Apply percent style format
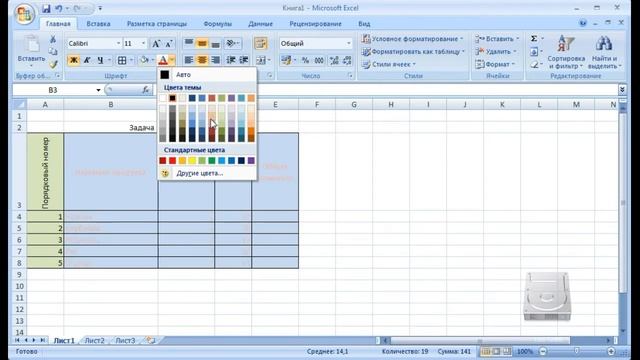Image resolution: width=640 pixels, height=360 pixels. [305, 60]
